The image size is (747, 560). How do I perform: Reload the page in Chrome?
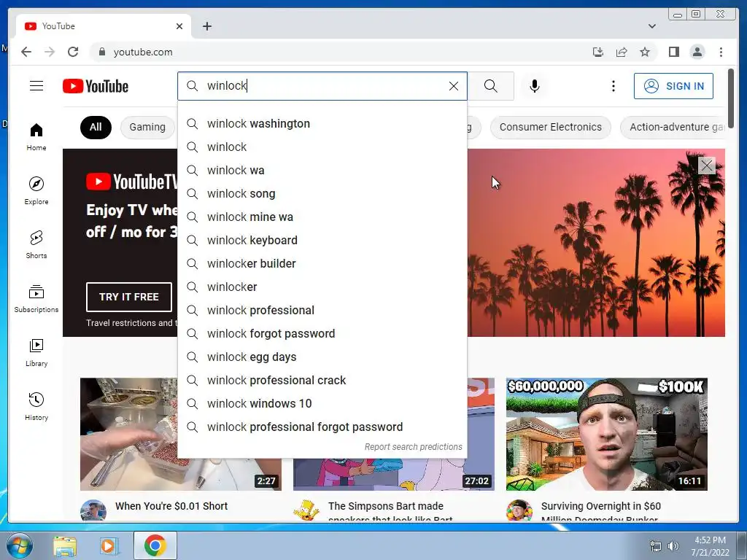coord(73,52)
